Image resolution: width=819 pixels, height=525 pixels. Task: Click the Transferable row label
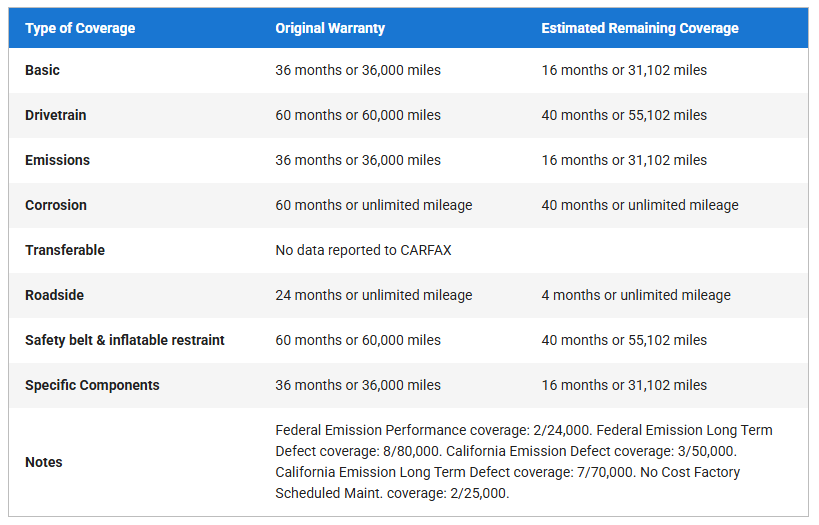pos(65,250)
